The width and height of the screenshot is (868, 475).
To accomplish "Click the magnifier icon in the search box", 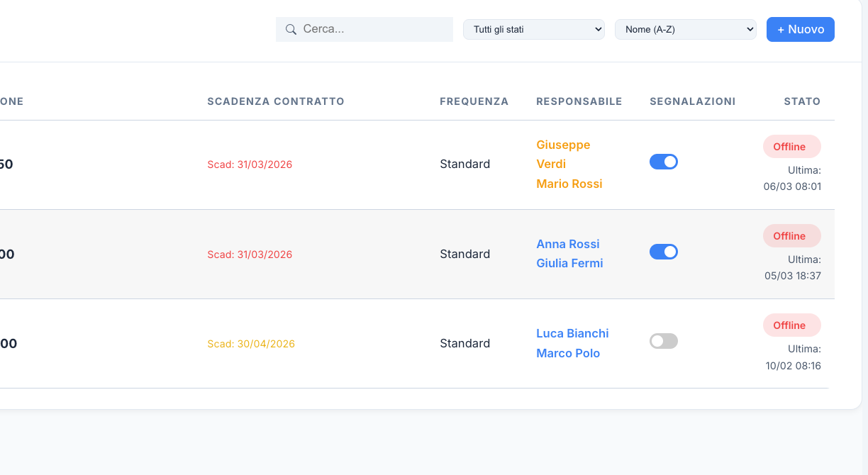I will 291,30.
